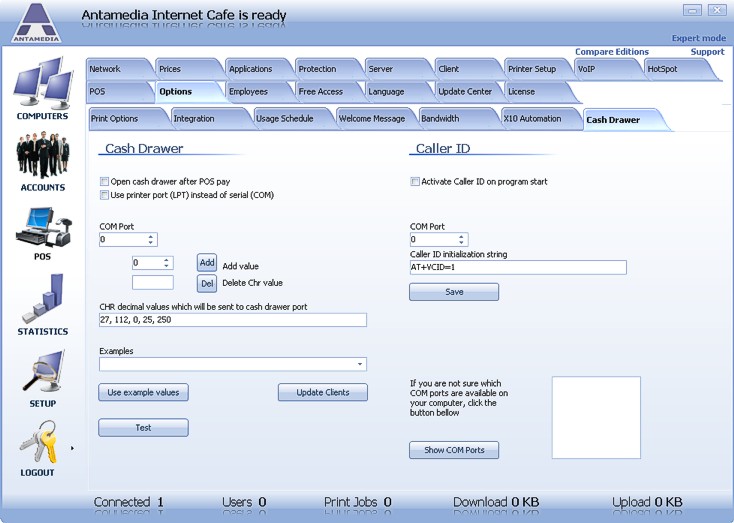Open the Support link

(707, 52)
